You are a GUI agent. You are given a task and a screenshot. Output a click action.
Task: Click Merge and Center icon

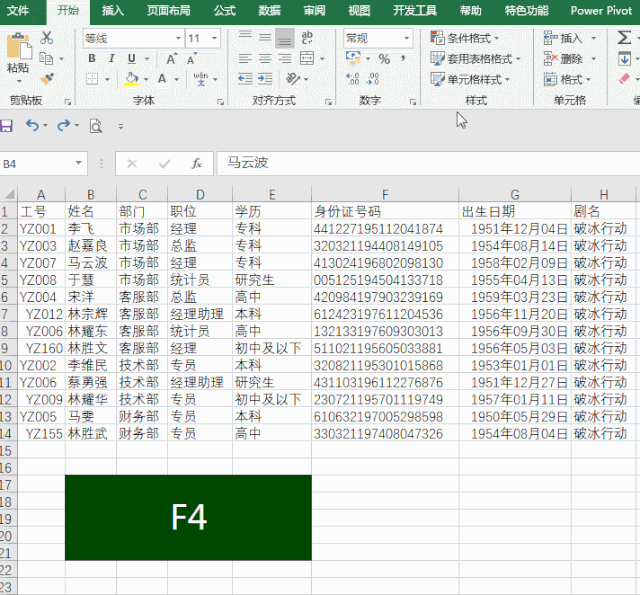pos(307,58)
